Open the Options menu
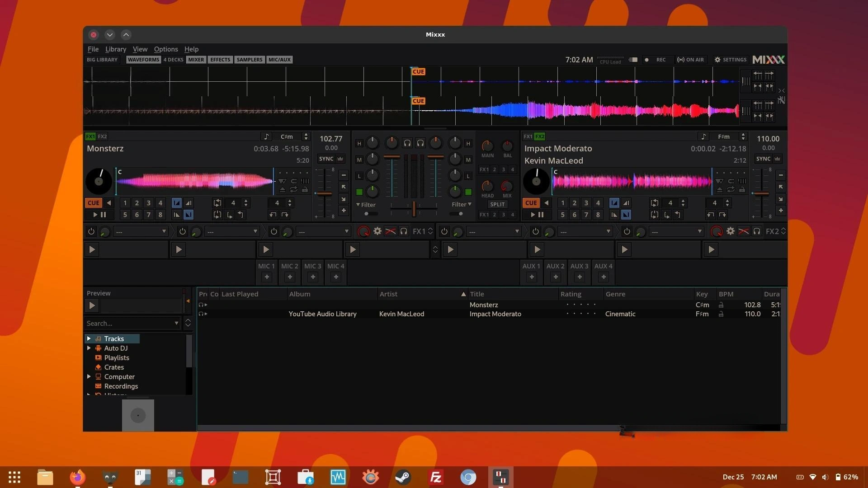The width and height of the screenshot is (868, 488). [166, 49]
